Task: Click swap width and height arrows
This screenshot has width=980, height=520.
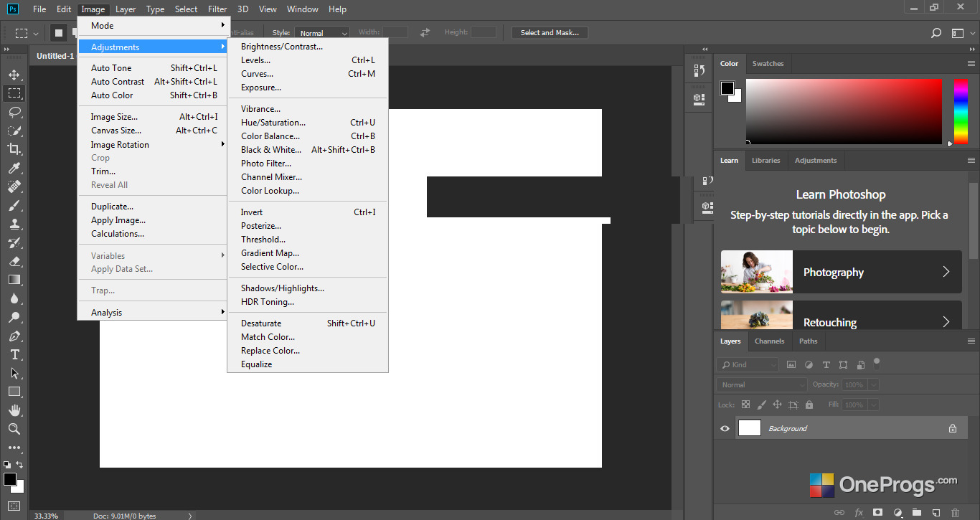Action: [425, 32]
